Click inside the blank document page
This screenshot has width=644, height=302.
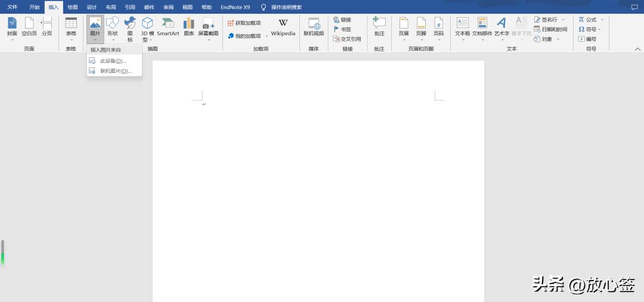318,180
